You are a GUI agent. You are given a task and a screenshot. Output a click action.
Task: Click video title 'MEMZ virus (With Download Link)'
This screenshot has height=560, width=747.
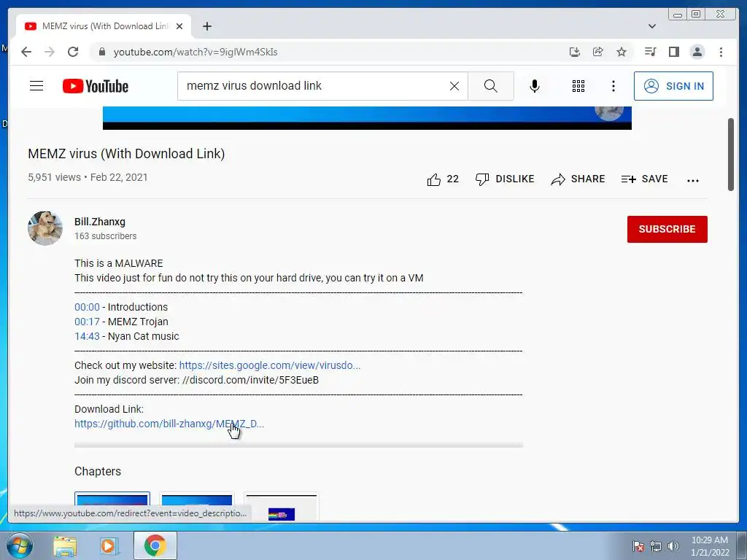click(126, 154)
